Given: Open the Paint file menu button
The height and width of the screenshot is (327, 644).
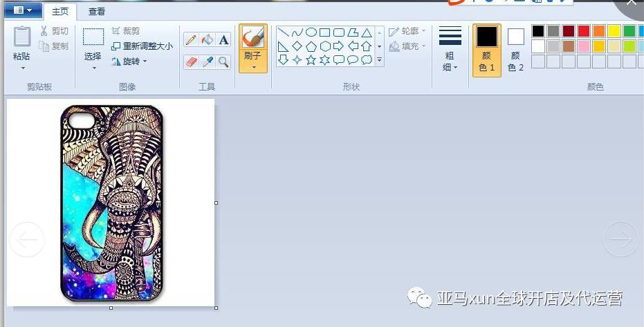Looking at the screenshot, I should pos(23,10).
